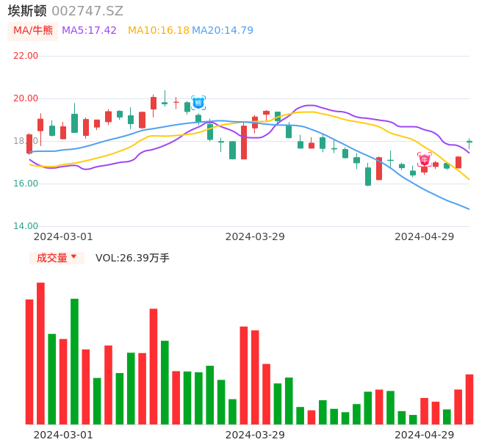The width and height of the screenshot is (504, 445).
Task: Click the blue MA20:14.79 legend label
Action: 223,31
